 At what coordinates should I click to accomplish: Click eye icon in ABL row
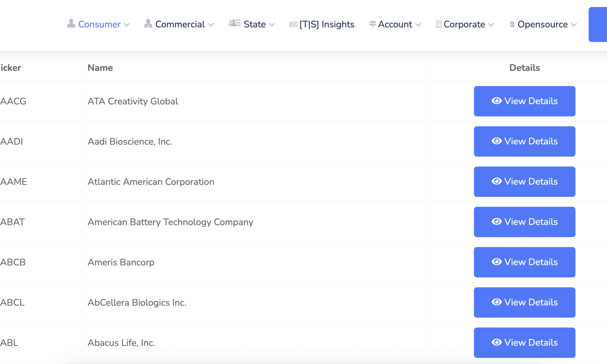497,342
